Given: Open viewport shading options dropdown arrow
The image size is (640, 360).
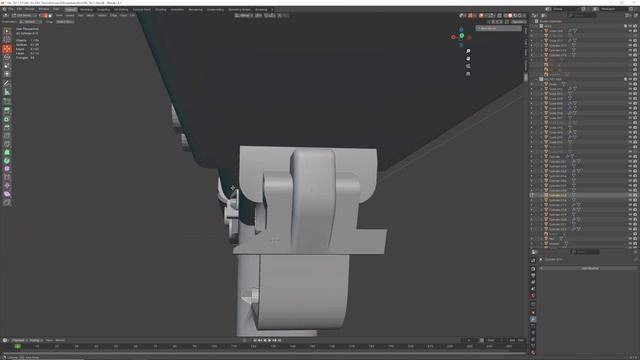Looking at the screenshot, I should [524, 16].
